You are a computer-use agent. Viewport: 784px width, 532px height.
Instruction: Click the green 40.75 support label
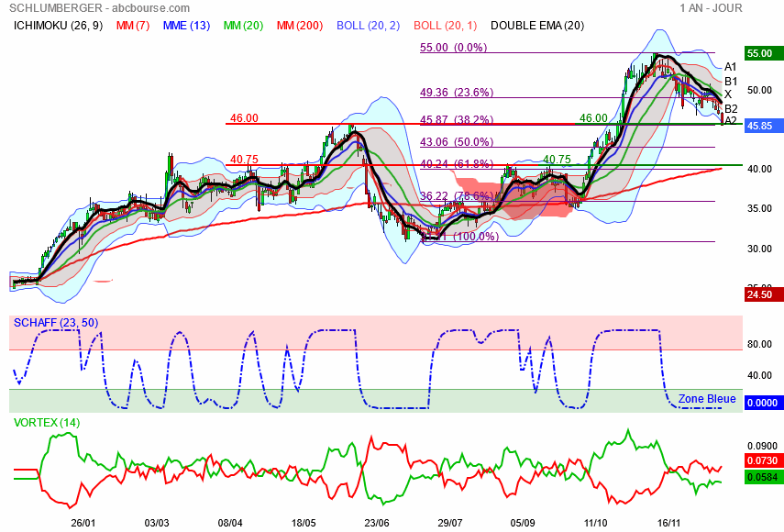[x=557, y=160]
